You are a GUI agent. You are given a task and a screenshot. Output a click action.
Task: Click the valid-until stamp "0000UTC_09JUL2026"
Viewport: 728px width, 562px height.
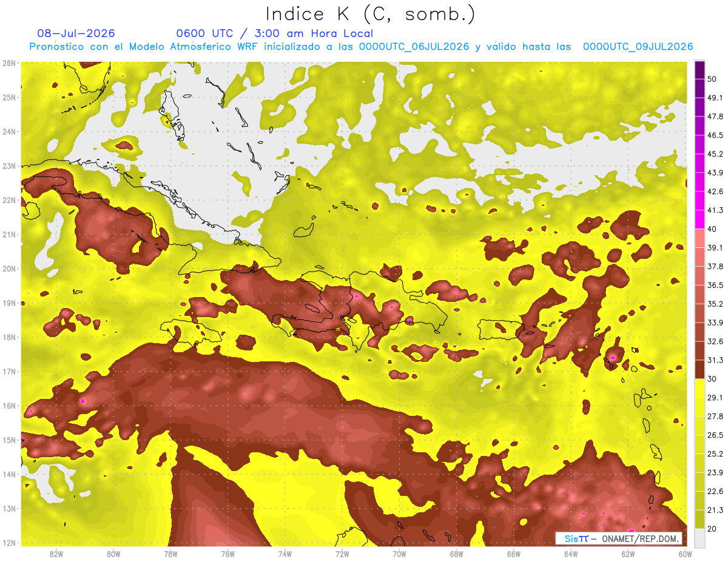tap(638, 47)
